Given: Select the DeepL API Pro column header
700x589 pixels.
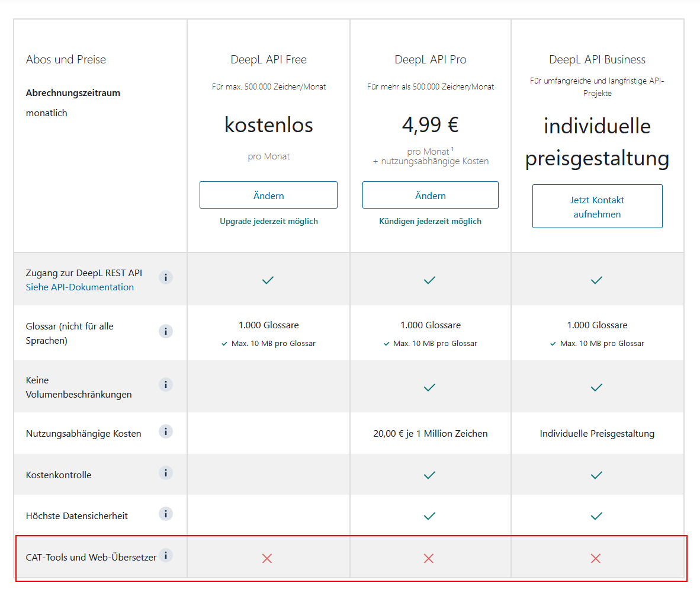Looking at the screenshot, I should (x=430, y=59).
